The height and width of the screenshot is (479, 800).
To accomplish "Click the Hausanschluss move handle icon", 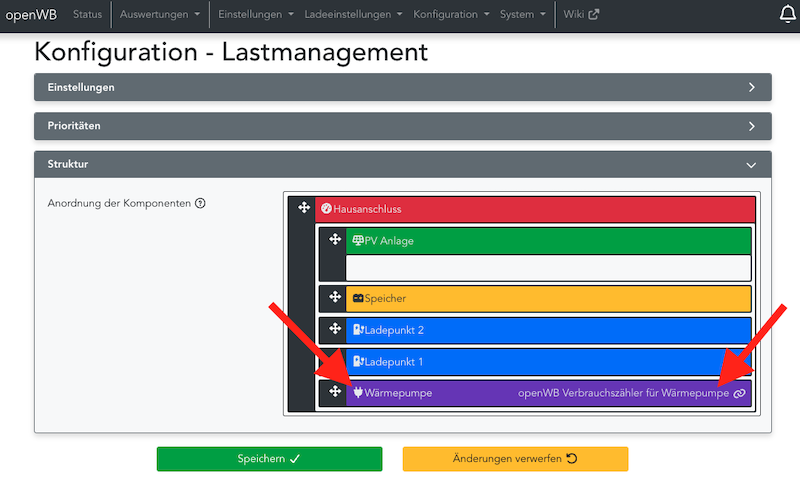I will point(304,207).
